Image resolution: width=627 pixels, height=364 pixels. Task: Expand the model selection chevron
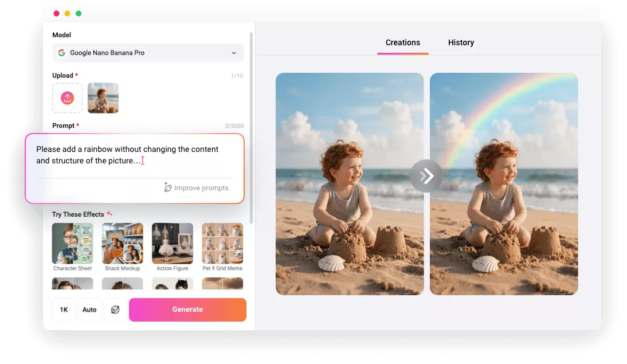(x=234, y=53)
